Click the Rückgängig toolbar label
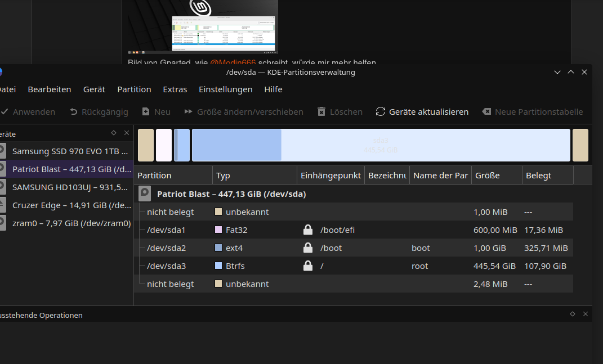Screen dimensions: 603x364 105,112
